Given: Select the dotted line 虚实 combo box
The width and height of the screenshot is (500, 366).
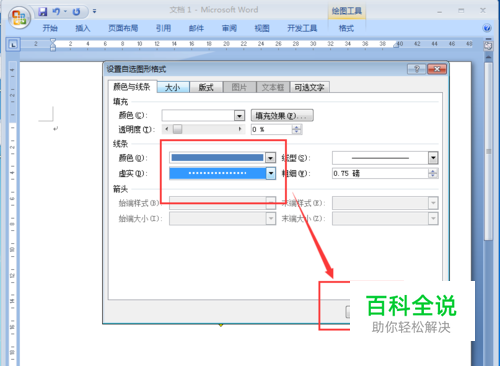Looking at the screenshot, I should coord(222,173).
